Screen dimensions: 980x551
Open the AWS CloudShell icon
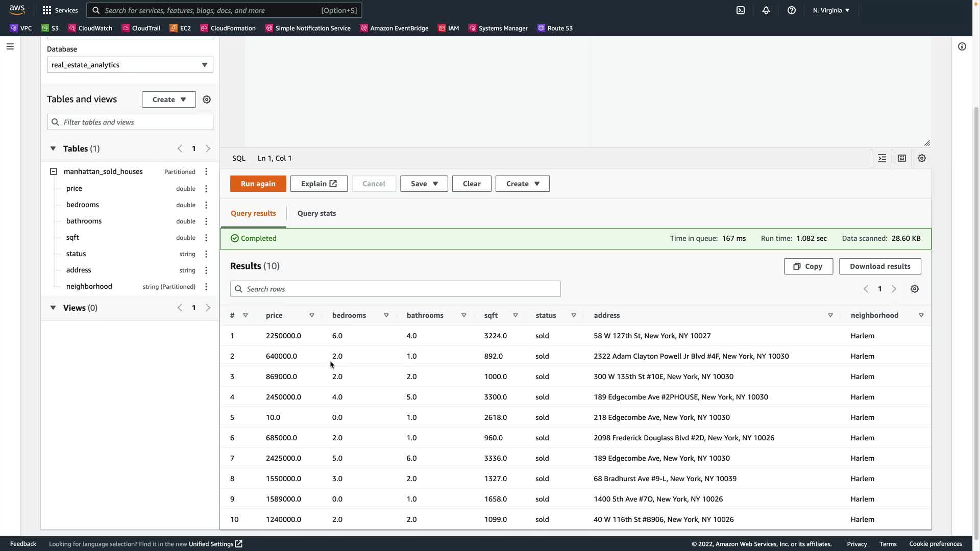[x=740, y=10]
